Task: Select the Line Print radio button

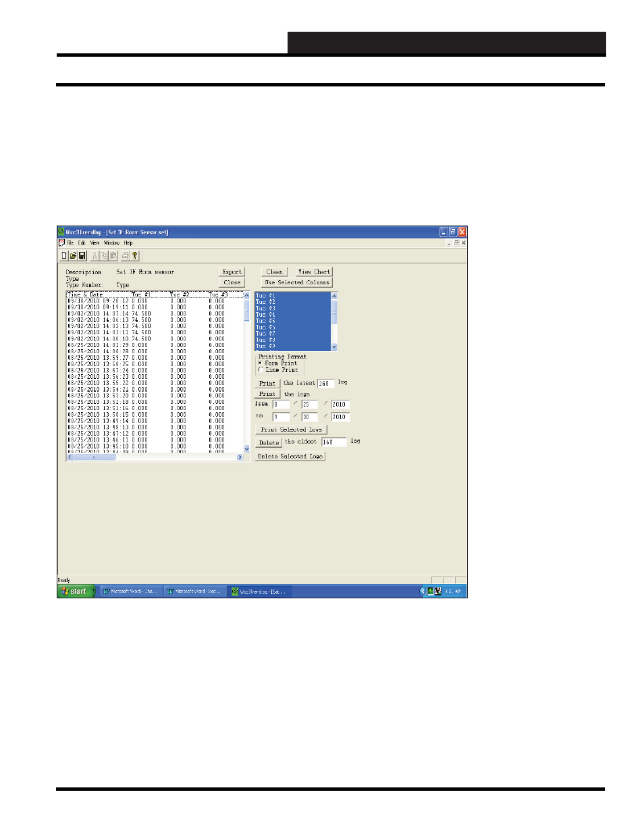Action: pos(261,370)
